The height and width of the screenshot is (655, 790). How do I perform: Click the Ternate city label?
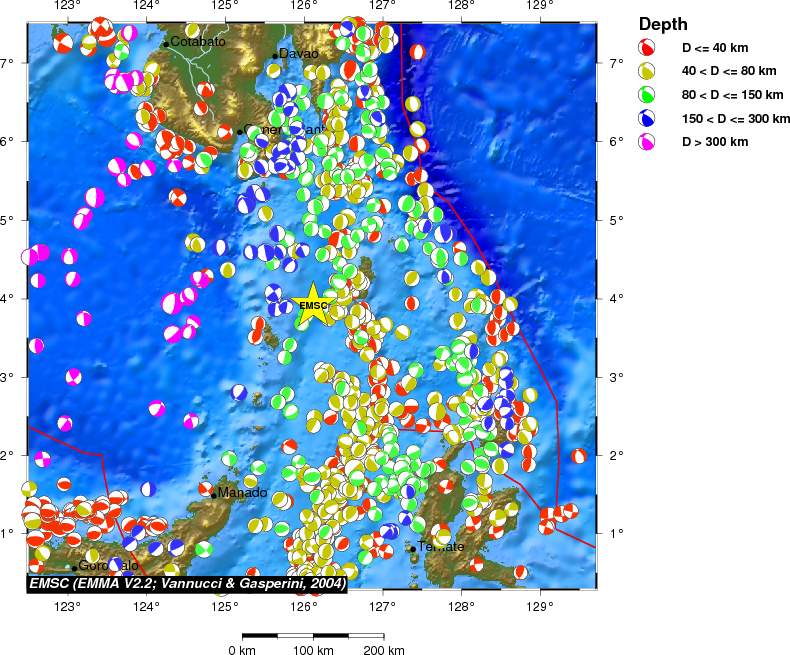[441, 547]
